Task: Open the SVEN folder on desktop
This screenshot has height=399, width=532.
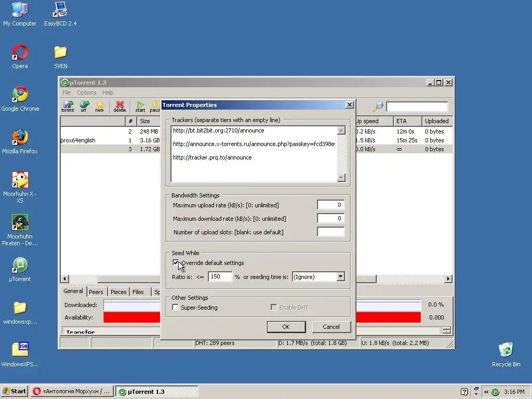Action: coord(60,57)
